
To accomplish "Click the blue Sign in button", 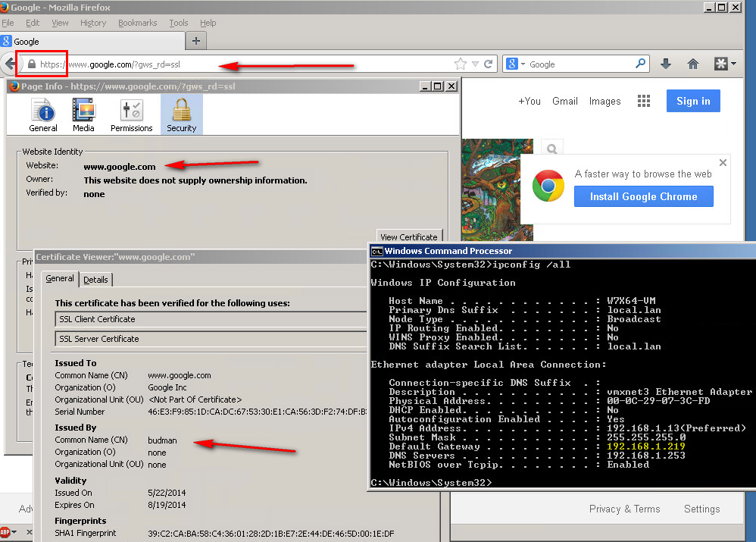I will coord(693,101).
